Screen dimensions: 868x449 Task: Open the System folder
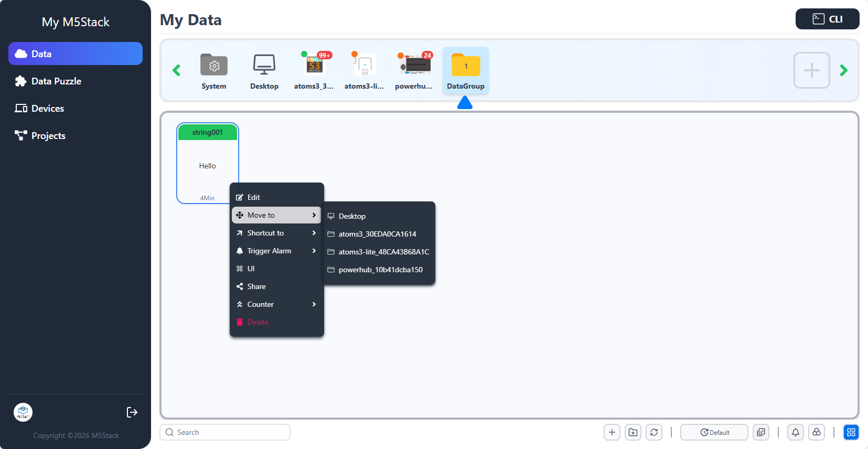pos(214,71)
